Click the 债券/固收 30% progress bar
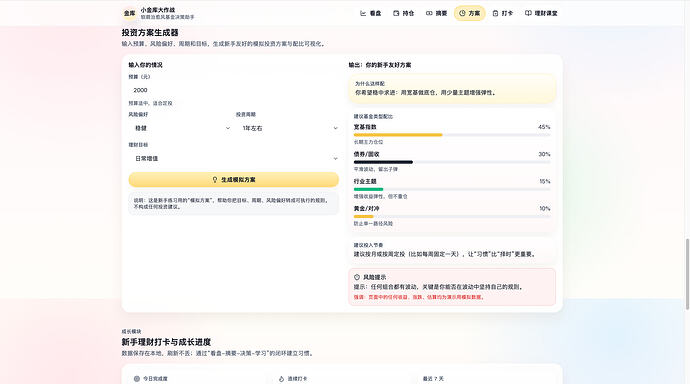The height and width of the screenshot is (384, 690). click(x=452, y=162)
